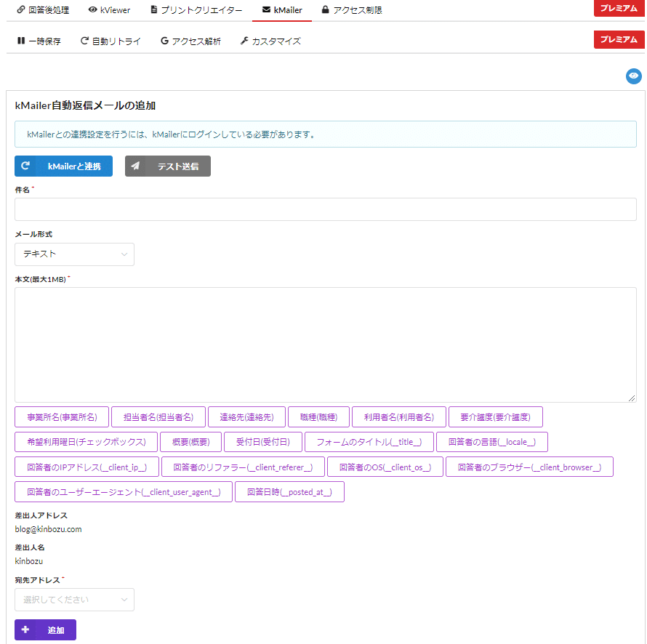Click the kMailerと連携 button
This screenshot has height=644, width=647.
(63, 166)
